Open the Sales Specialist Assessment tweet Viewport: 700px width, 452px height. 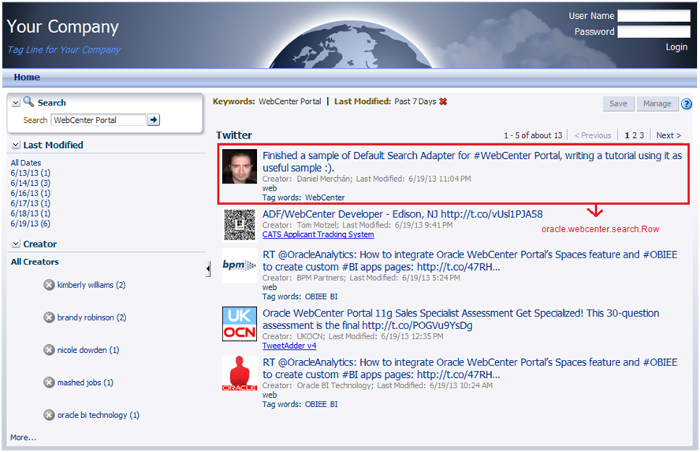tap(461, 319)
